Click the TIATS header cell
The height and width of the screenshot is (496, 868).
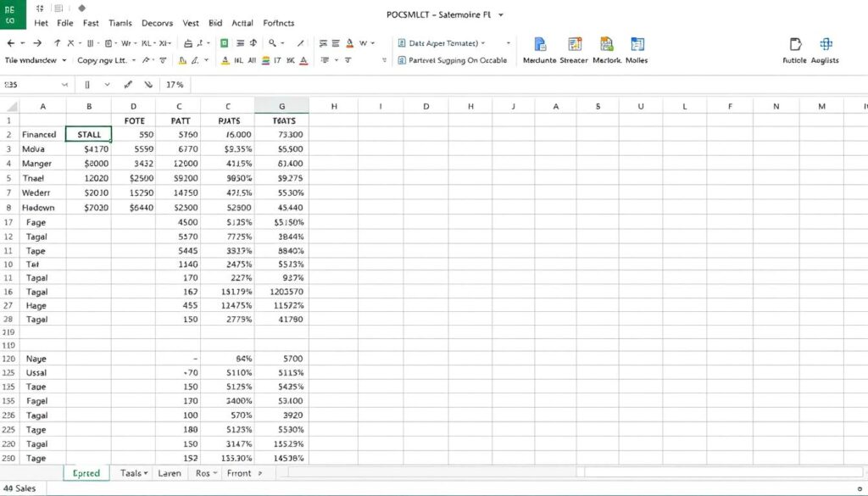point(281,120)
